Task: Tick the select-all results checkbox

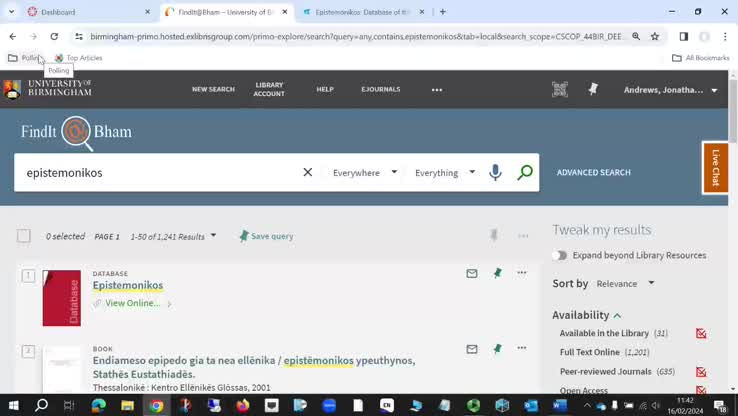Action: click(24, 236)
